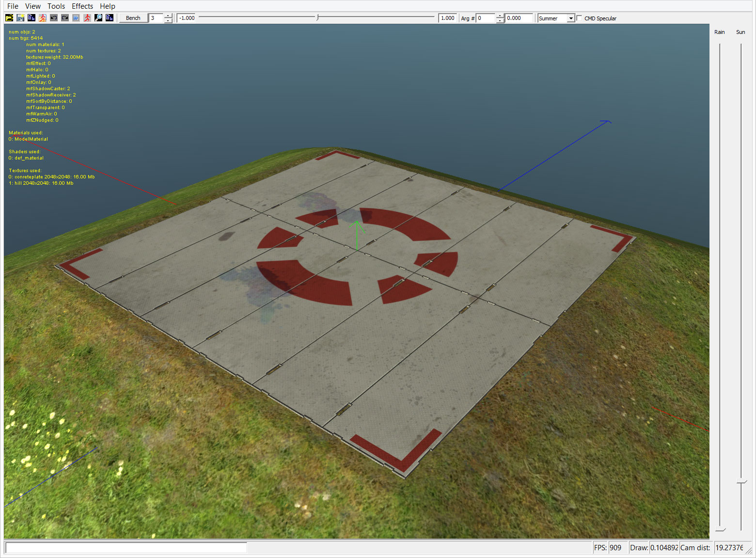Screen dimensions: 756x558
Task: Collapse the Summer dropdown arrow
Action: [571, 18]
